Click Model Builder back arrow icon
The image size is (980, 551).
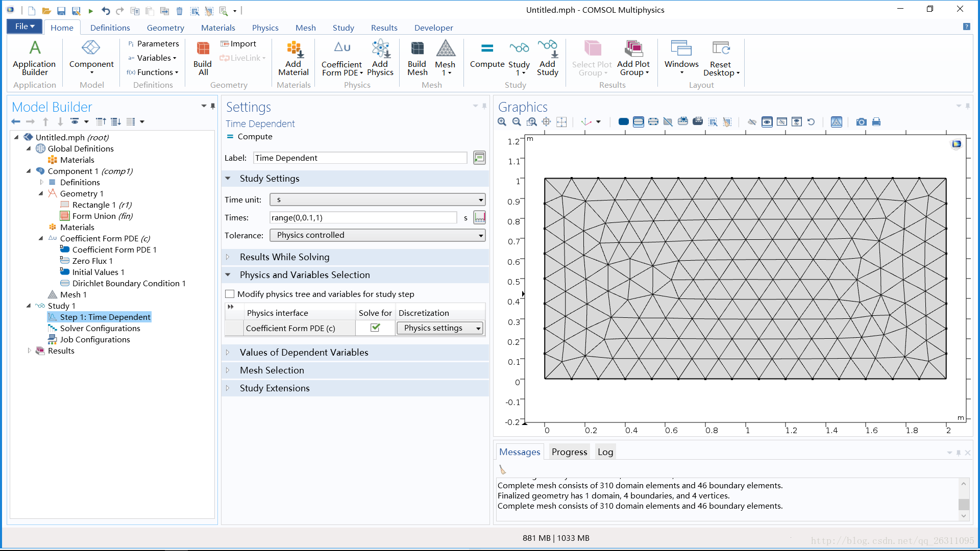click(x=16, y=121)
